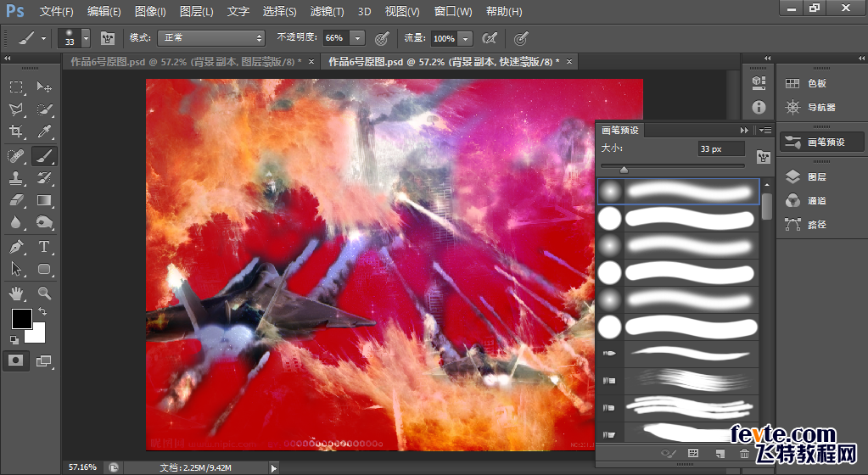868x475 pixels.
Task: Open the 导航器 navigator panel
Action: click(820, 108)
